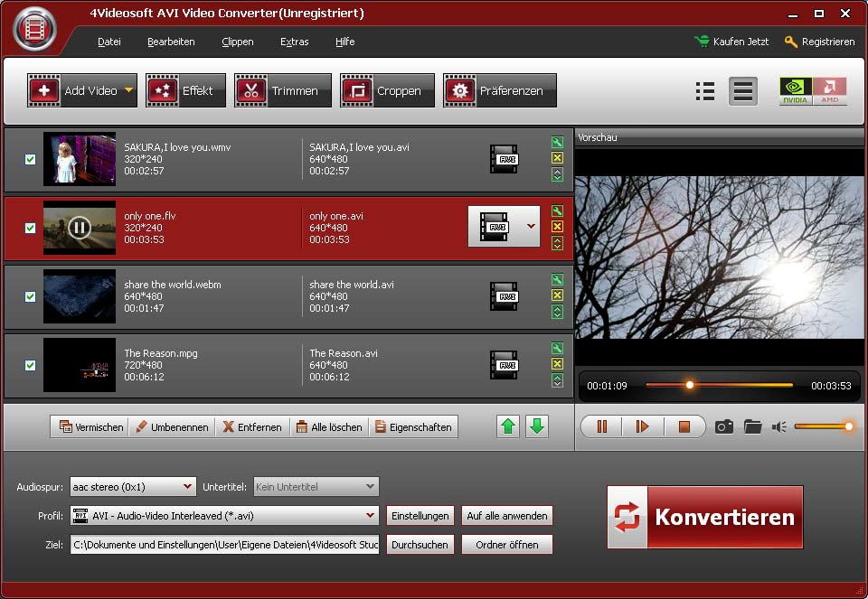Viewport: 868px width, 599px height.
Task: Pause the preview video
Action: (x=602, y=426)
